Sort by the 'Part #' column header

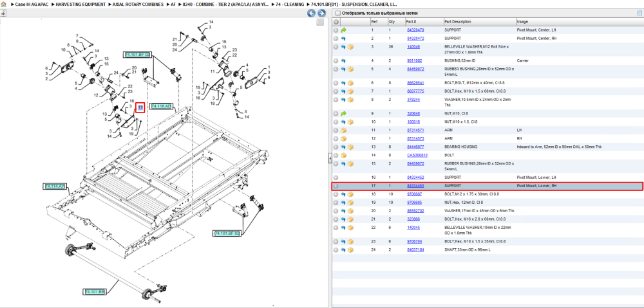(424, 22)
